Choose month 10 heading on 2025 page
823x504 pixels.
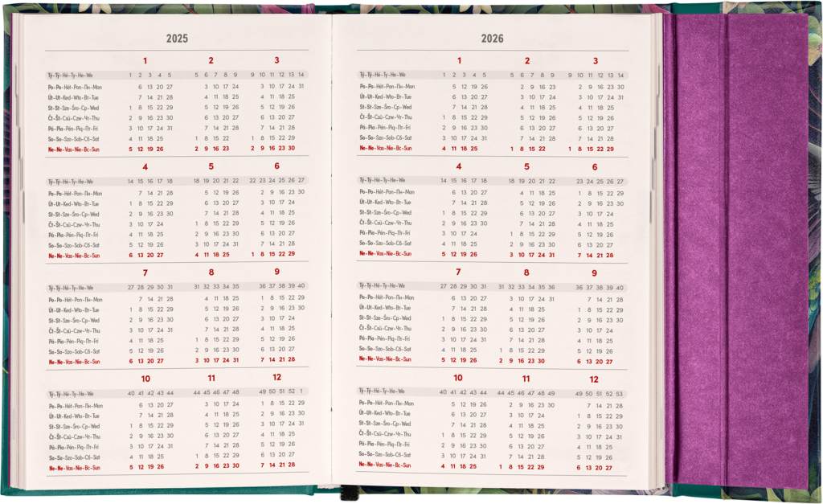[x=145, y=378]
